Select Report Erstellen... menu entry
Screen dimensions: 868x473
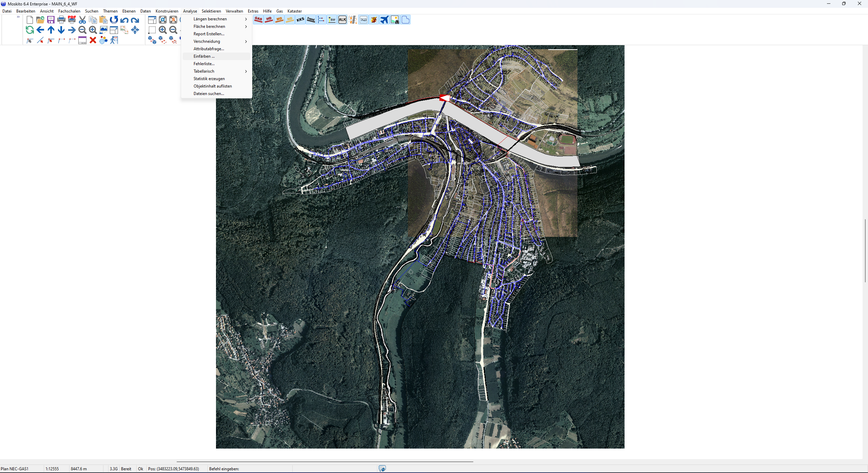[216, 34]
